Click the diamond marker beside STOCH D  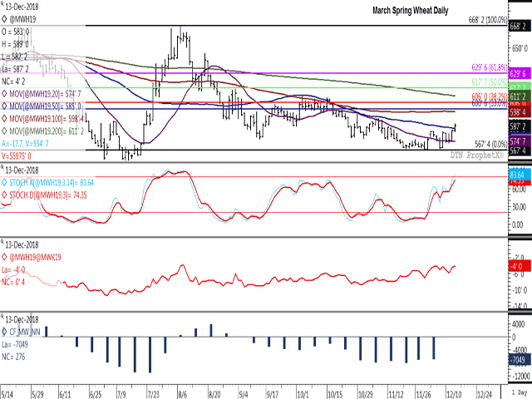click(x=4, y=195)
